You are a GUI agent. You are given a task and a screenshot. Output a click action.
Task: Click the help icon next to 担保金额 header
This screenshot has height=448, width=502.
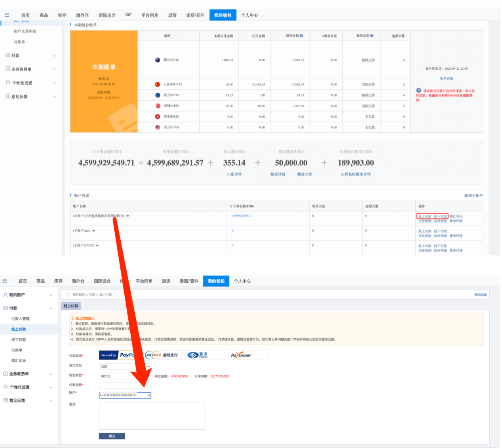coord(301,36)
